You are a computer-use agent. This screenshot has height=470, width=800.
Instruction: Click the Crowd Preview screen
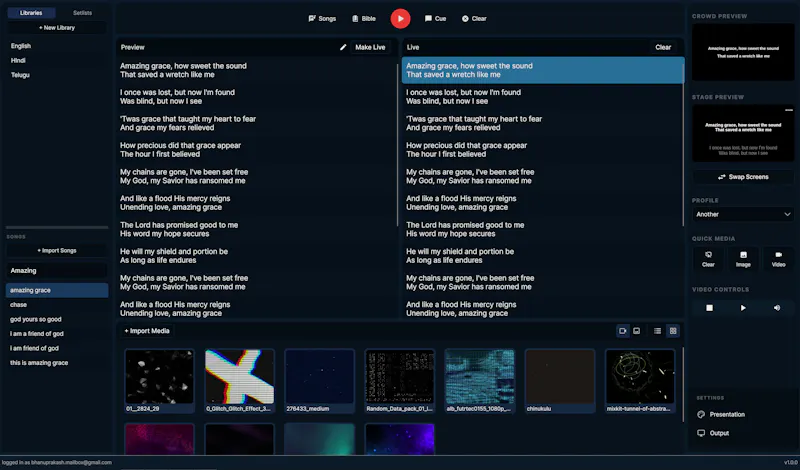tap(743, 52)
